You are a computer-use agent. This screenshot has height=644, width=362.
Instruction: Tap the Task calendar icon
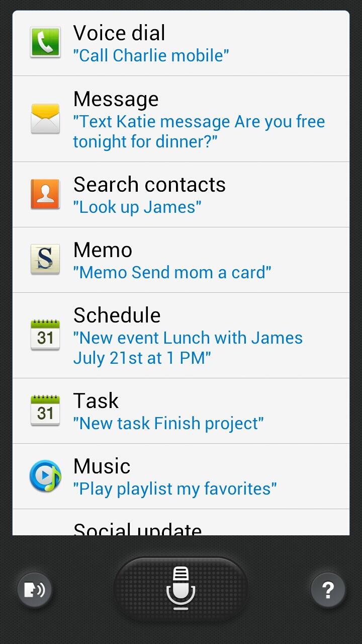point(45,411)
